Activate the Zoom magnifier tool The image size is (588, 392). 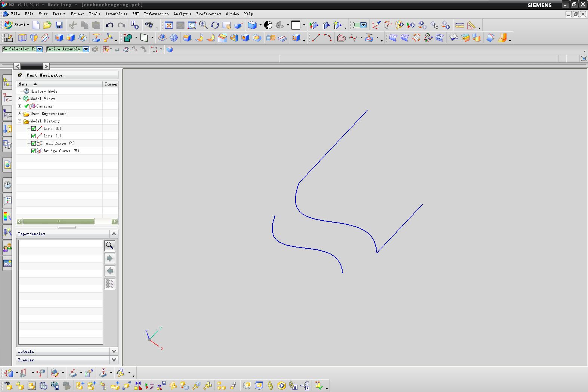coord(204,25)
